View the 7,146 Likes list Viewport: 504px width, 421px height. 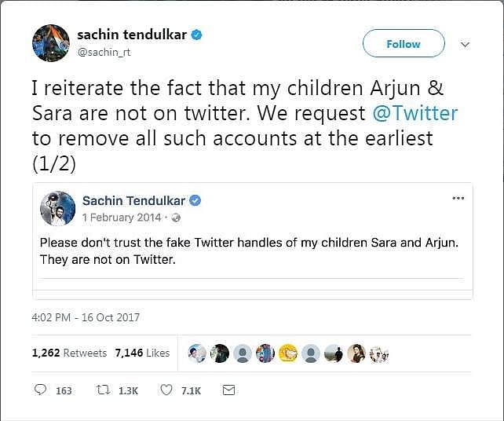pos(142,353)
